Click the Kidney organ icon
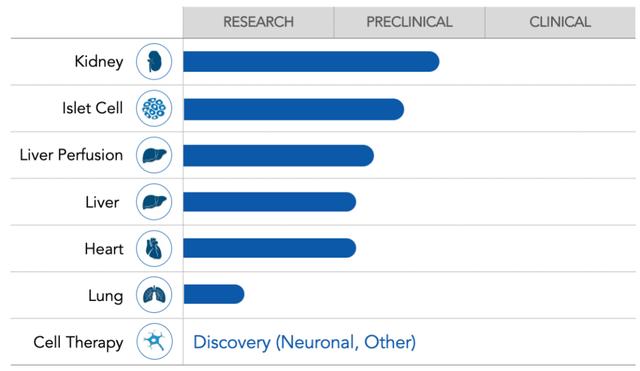 (154, 62)
